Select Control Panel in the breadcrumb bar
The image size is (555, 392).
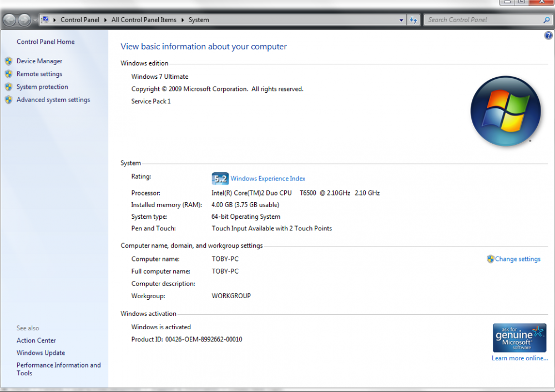pyautogui.click(x=80, y=19)
